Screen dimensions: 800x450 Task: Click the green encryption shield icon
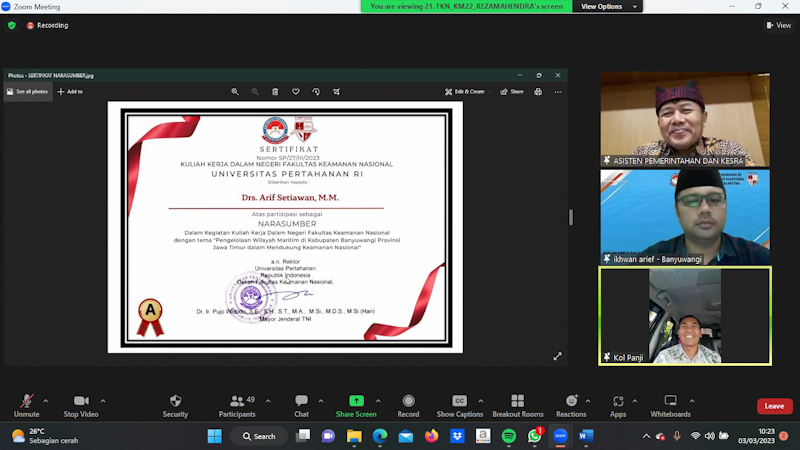click(12, 25)
